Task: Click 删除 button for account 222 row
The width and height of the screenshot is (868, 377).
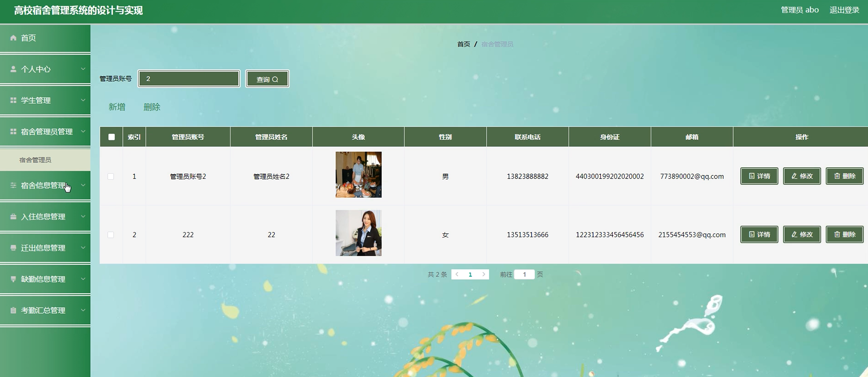Action: (x=844, y=234)
